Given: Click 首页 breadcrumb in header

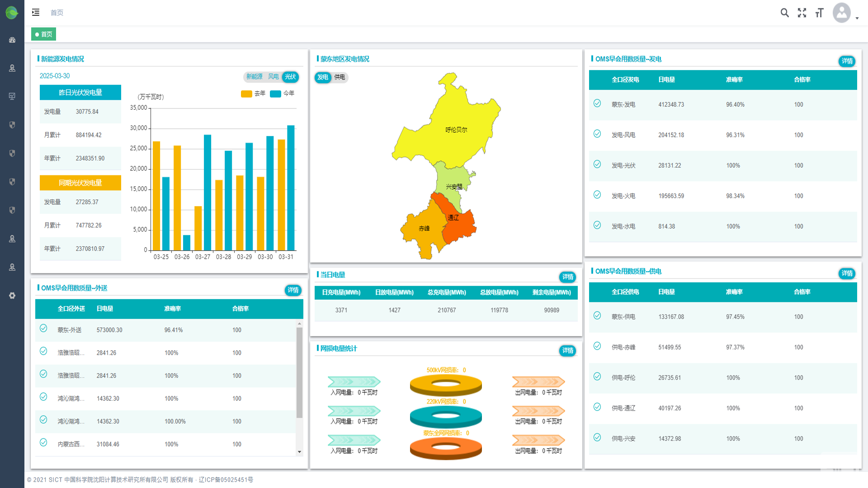Looking at the screenshot, I should click(x=57, y=13).
